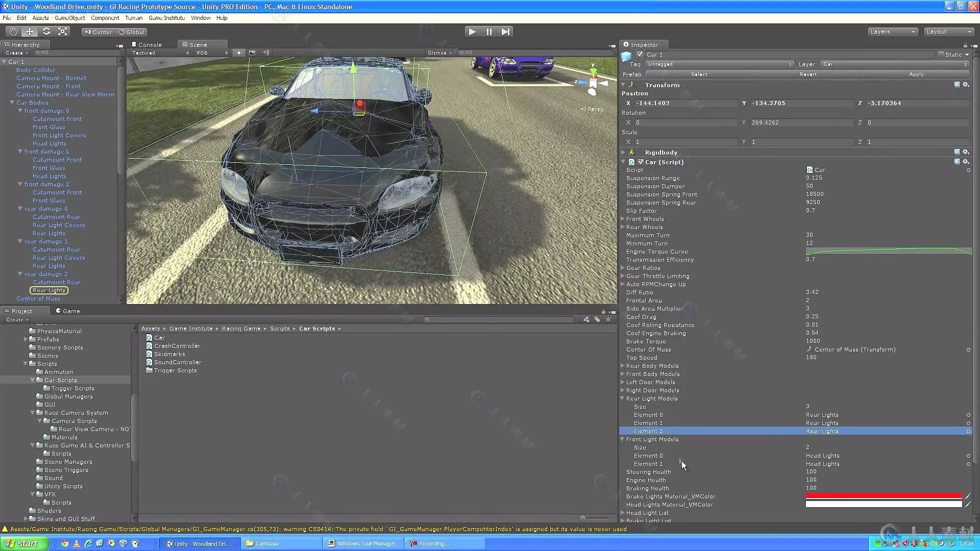
Task: Click the scene orientation gizmo
Action: (x=592, y=83)
